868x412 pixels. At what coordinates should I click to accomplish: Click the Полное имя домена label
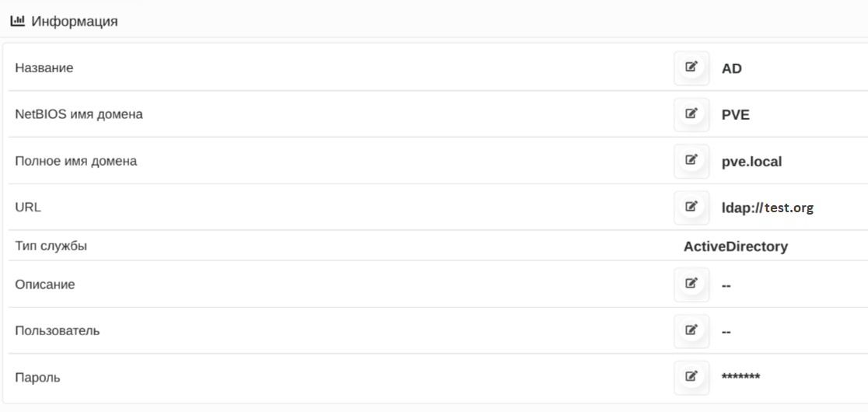tap(76, 161)
